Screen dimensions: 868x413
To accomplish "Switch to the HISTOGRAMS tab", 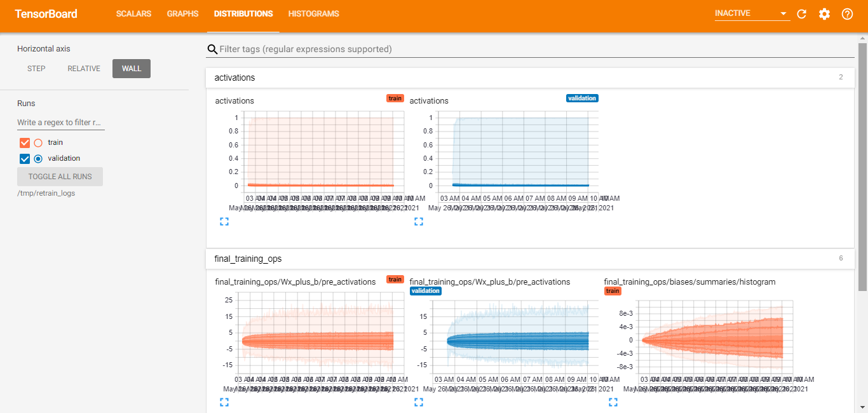I will pyautogui.click(x=313, y=13).
